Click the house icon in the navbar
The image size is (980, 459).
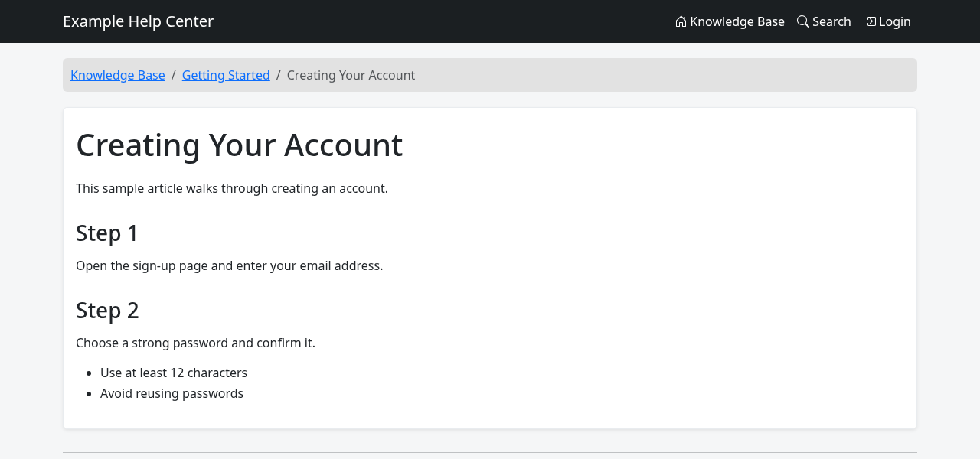[x=681, y=21]
